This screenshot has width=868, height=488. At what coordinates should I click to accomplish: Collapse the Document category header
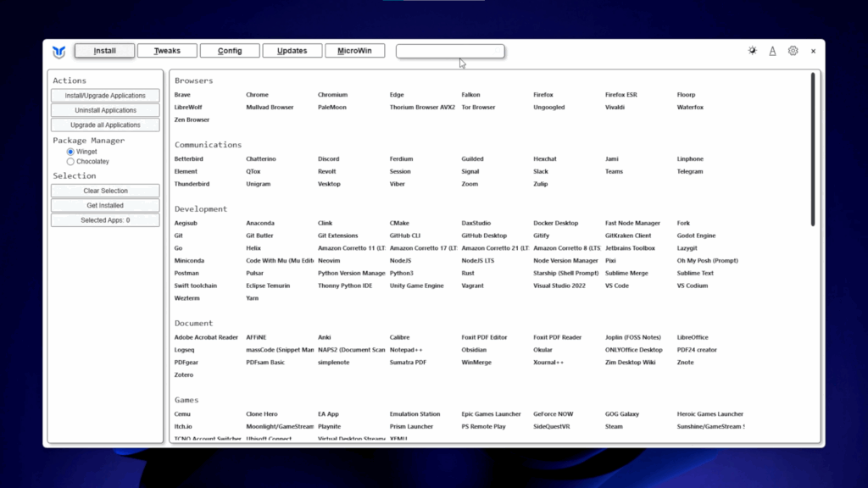193,323
